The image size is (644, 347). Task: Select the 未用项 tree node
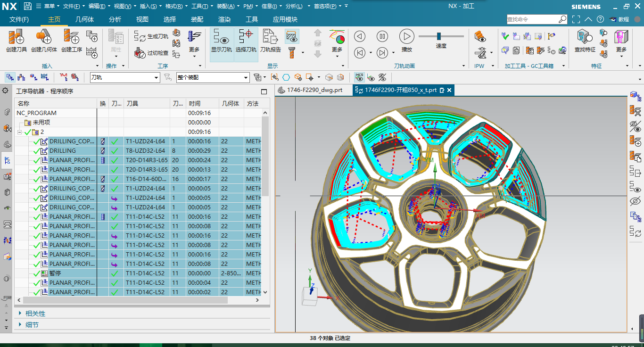[x=41, y=123]
